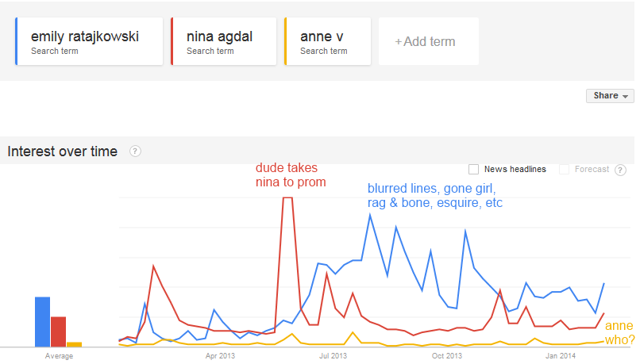Click the Jan 2014 axis label
This screenshot has height=364, width=640.
click(561, 356)
